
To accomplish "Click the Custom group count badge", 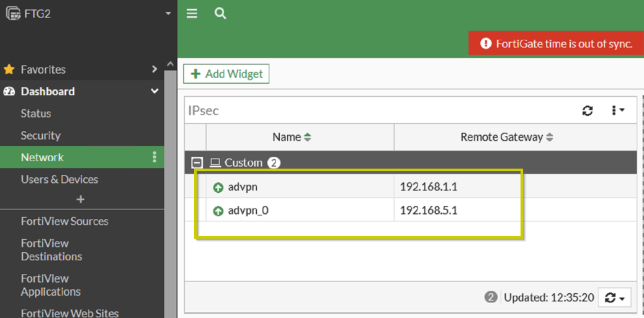I will 274,163.
